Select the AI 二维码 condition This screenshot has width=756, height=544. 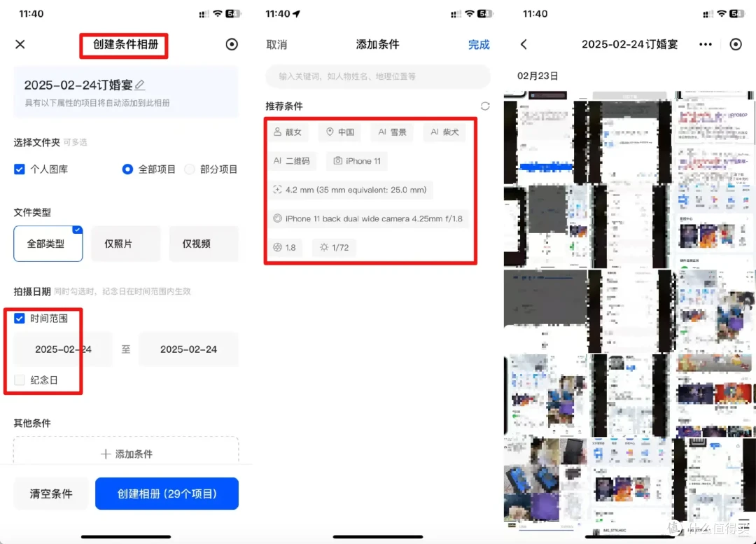coord(292,161)
